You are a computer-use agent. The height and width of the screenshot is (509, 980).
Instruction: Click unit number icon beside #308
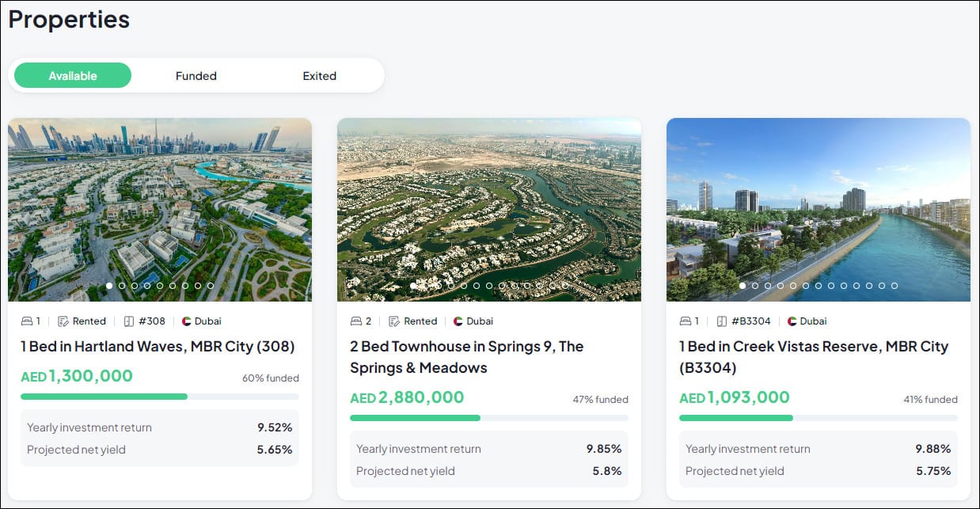129,321
